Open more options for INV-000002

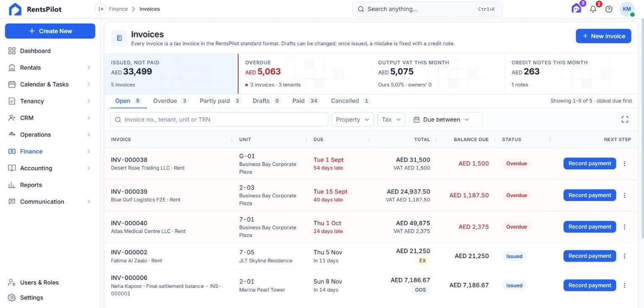coord(625,256)
